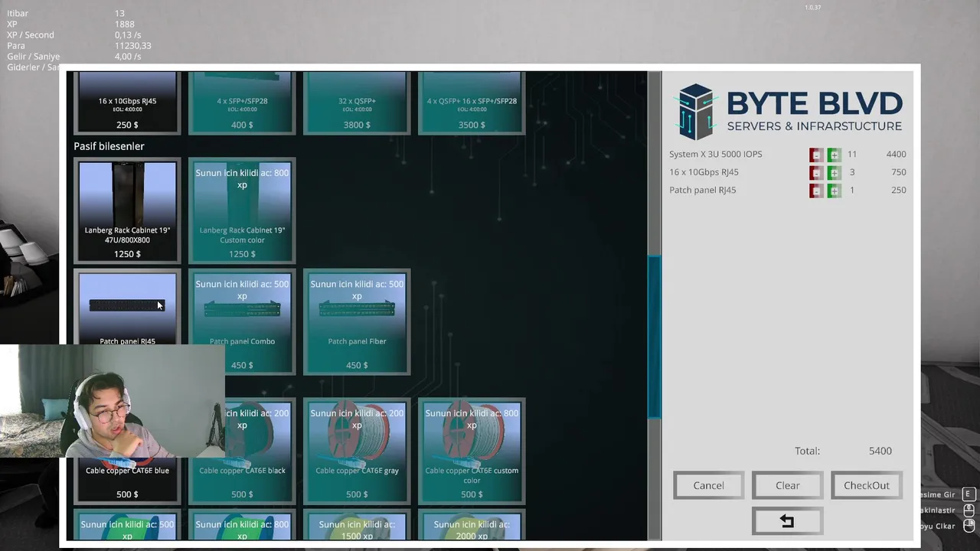
Task: Click the CheckOut button
Action: pos(866,485)
